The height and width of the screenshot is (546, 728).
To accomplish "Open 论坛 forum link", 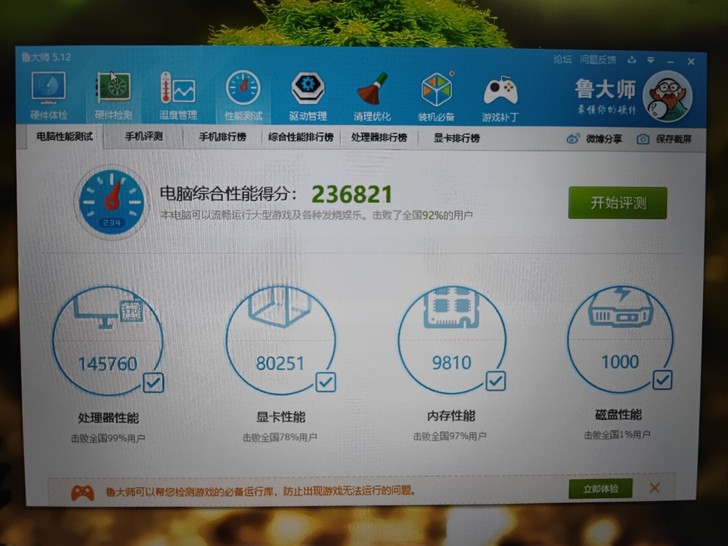I will [562, 59].
